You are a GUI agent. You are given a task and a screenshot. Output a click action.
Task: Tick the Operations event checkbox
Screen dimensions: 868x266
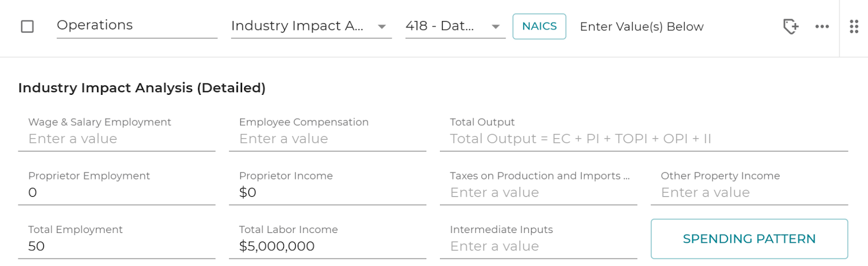27,26
